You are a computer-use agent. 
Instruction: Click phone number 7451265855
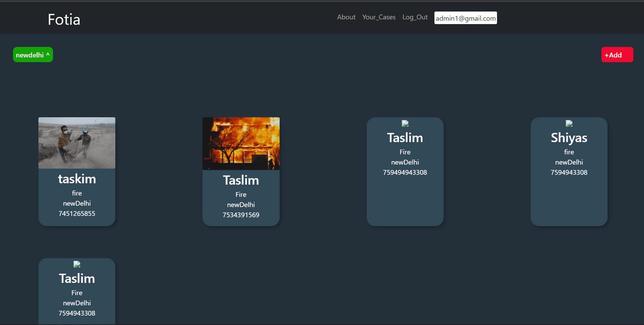tap(77, 214)
